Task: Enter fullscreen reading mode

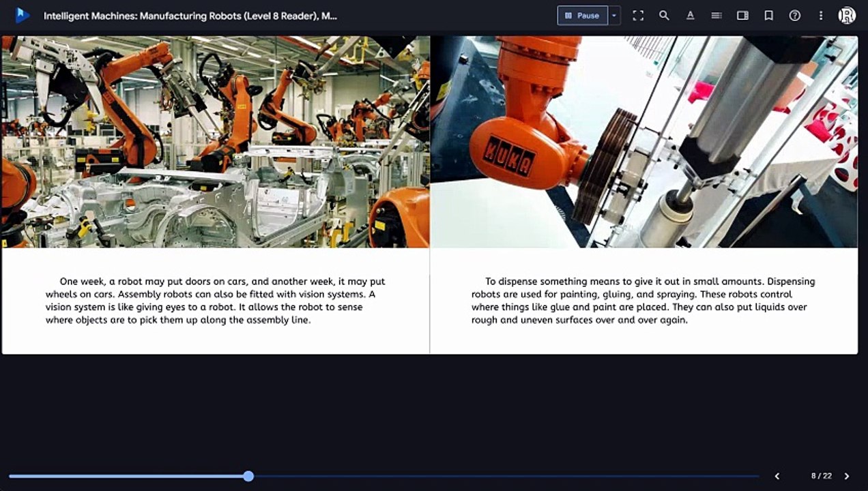Action: click(638, 15)
